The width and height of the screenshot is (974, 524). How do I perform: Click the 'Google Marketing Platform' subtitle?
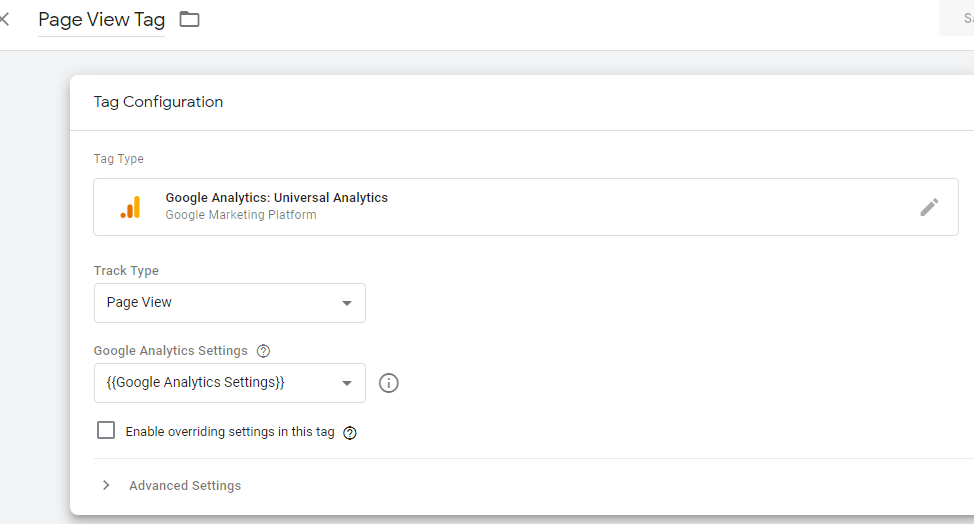pyautogui.click(x=241, y=215)
